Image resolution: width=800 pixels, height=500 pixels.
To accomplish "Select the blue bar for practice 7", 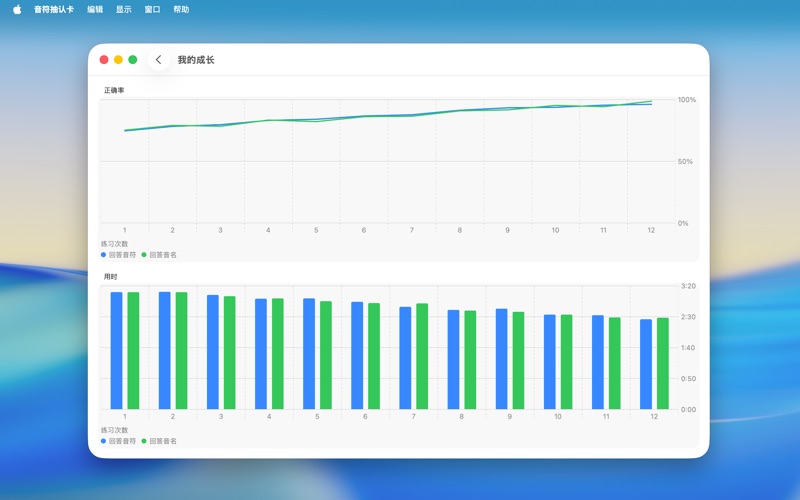I will point(405,357).
